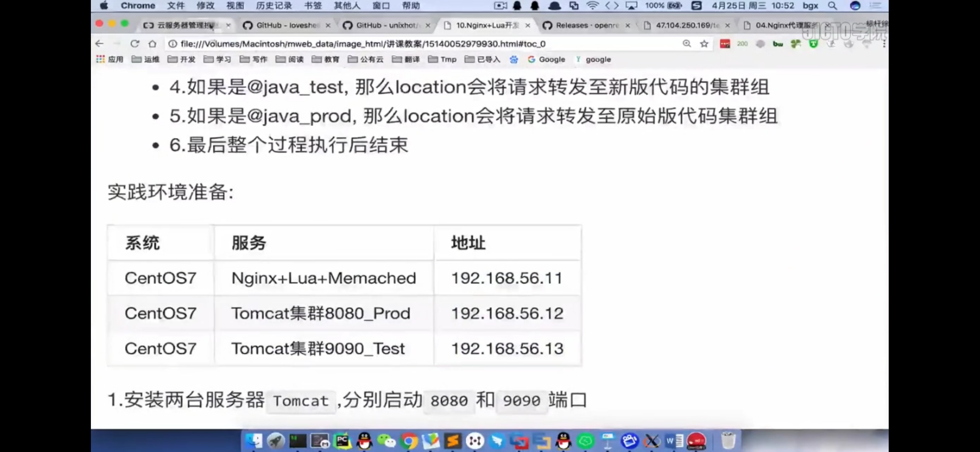Image resolution: width=980 pixels, height=452 pixels.
Task: Open Sublime Text from the dock
Action: pyautogui.click(x=453, y=441)
